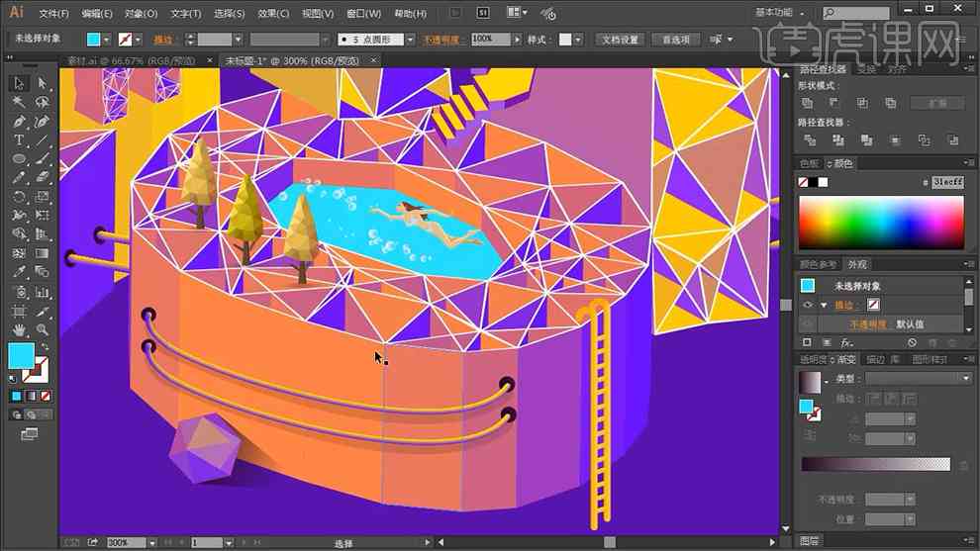Toggle Draw Normal drawing mode
The height and width of the screenshot is (551, 980).
(x=16, y=414)
